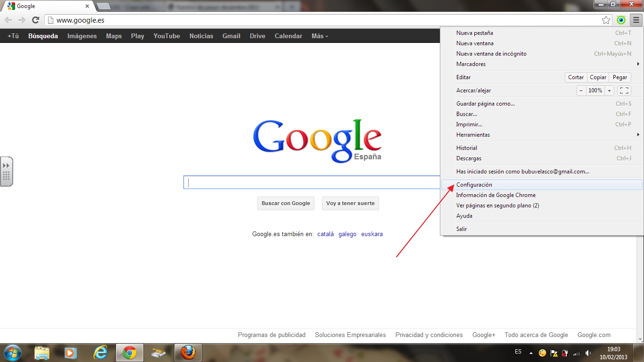The width and height of the screenshot is (644, 362).
Task: Open Descargas from the menu
Action: coord(542,158)
